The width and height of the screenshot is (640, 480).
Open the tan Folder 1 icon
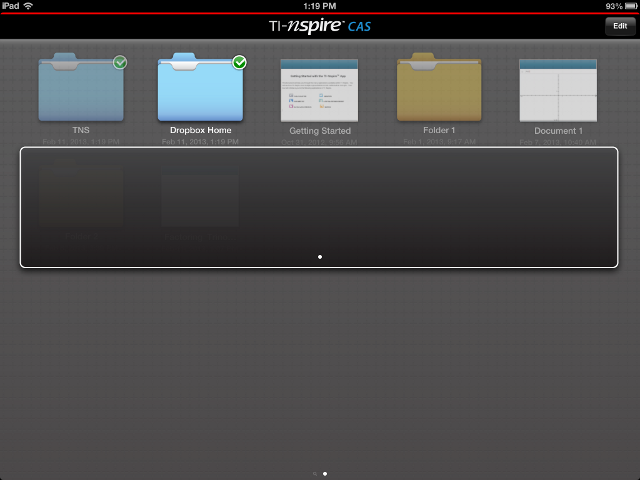click(439, 91)
